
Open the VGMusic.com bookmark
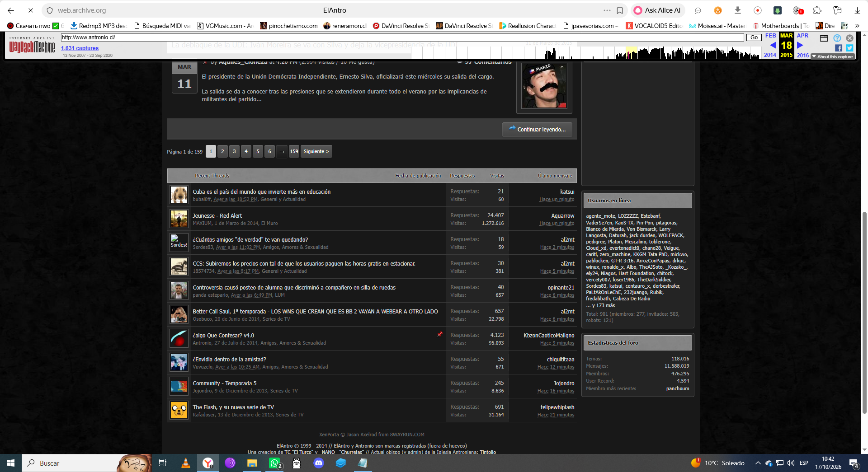(225, 26)
